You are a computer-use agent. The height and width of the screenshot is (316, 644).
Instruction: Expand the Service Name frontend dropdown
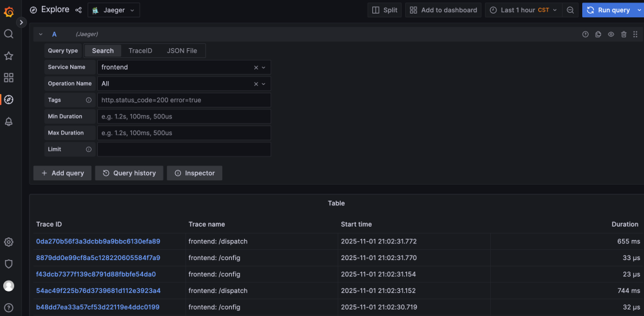tap(263, 67)
